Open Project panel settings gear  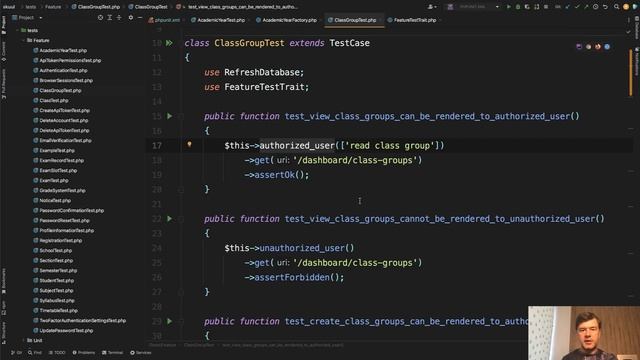coord(131,18)
